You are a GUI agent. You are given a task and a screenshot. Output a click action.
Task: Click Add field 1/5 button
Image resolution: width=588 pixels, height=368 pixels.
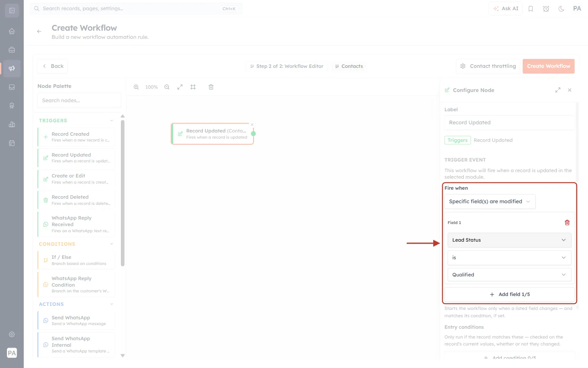pyautogui.click(x=509, y=294)
